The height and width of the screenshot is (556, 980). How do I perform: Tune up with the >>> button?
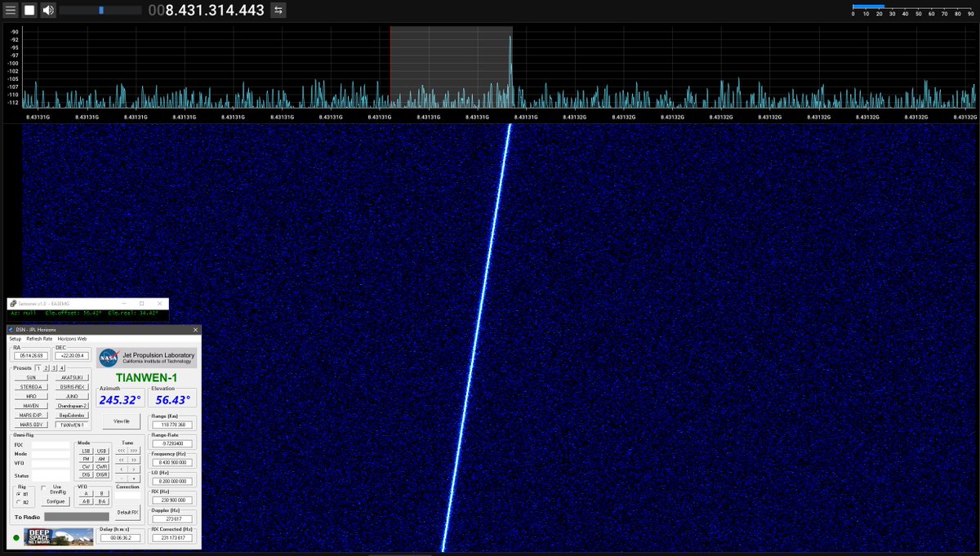134,450
